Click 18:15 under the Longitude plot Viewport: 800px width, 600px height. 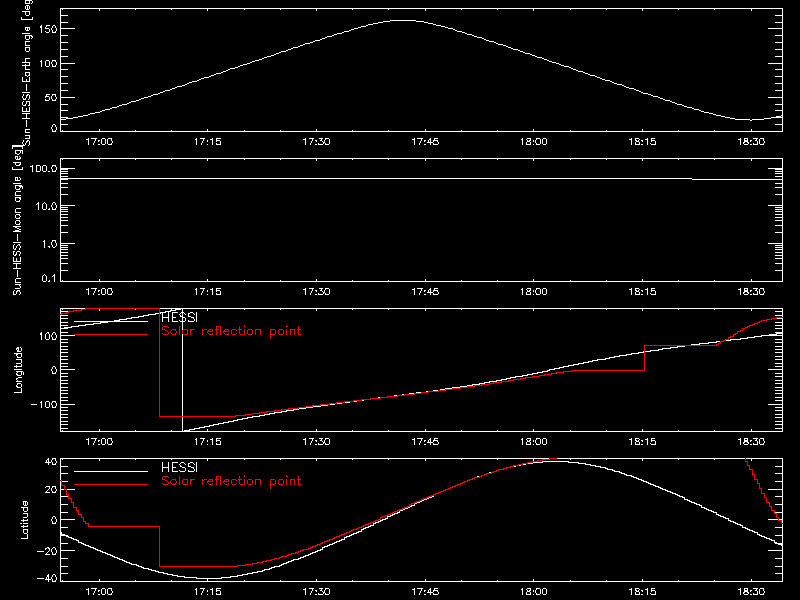click(642, 442)
